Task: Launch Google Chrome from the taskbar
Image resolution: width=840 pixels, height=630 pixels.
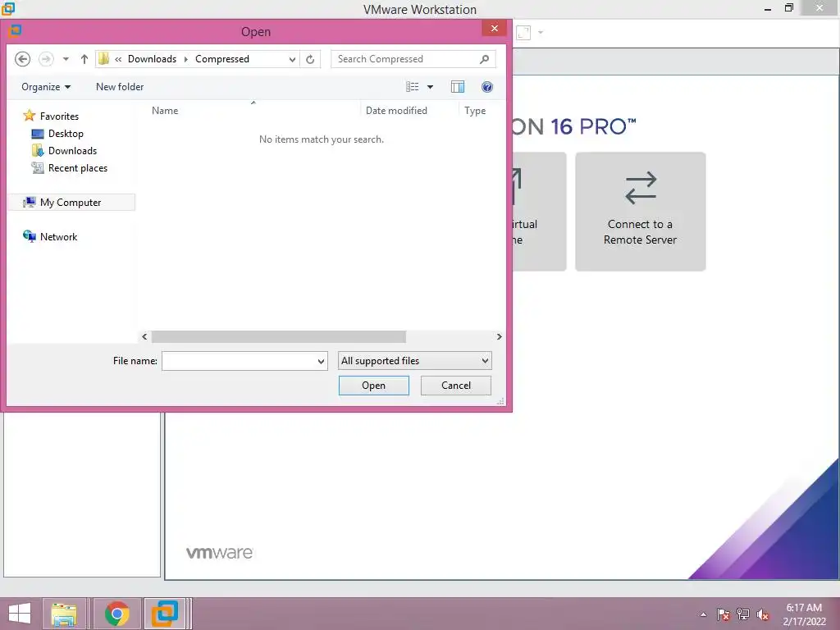Action: point(116,614)
